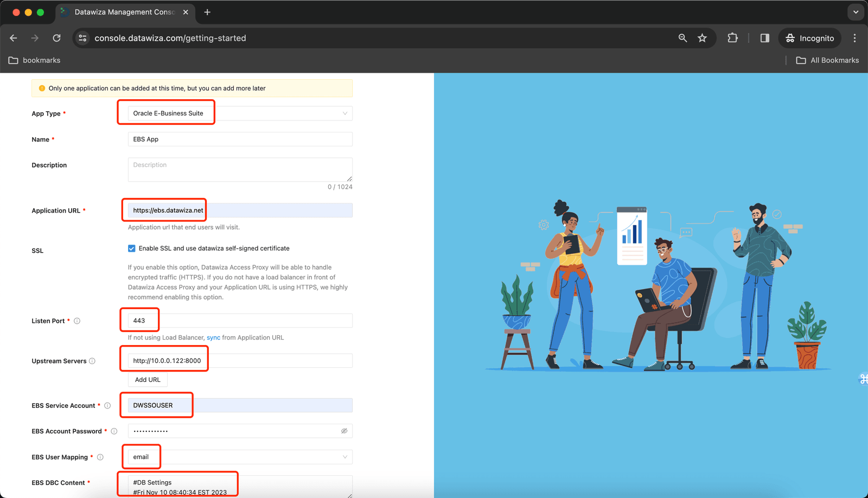Close the Datawiza Management Console tab
This screenshot has width=868, height=498.
point(186,12)
